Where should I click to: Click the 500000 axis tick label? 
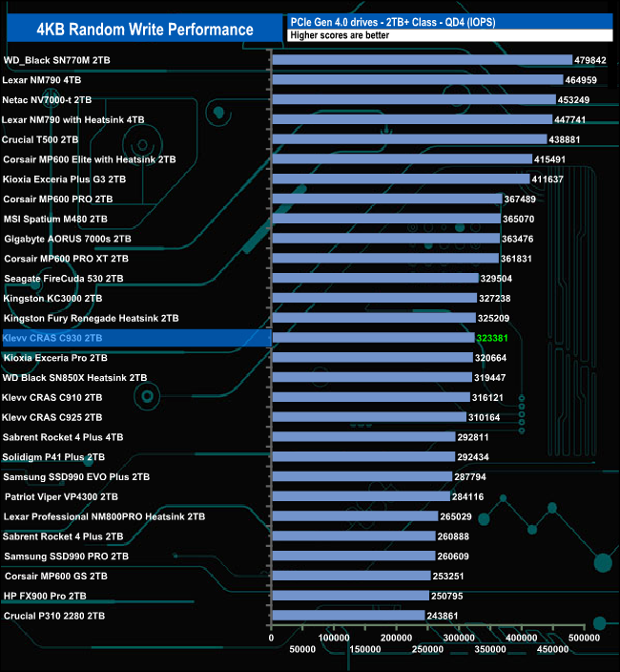[x=584, y=638]
